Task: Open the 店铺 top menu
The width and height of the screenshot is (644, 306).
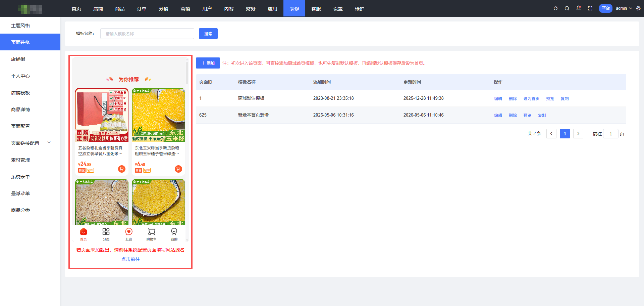Action: pos(98,8)
